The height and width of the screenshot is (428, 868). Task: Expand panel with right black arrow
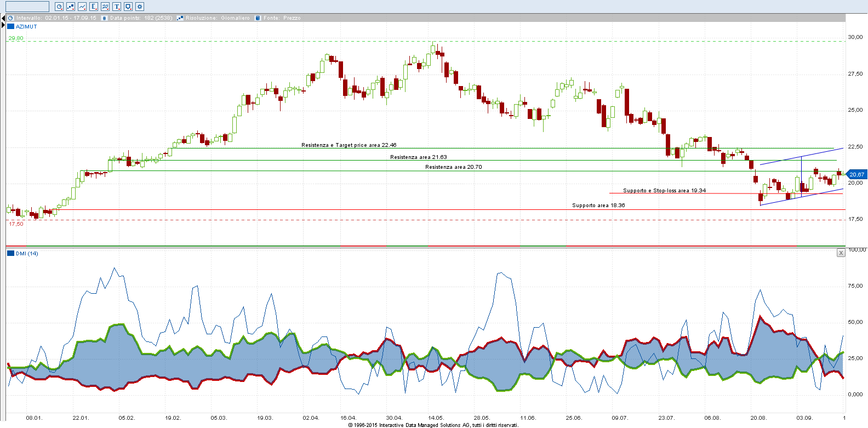(x=3, y=26)
